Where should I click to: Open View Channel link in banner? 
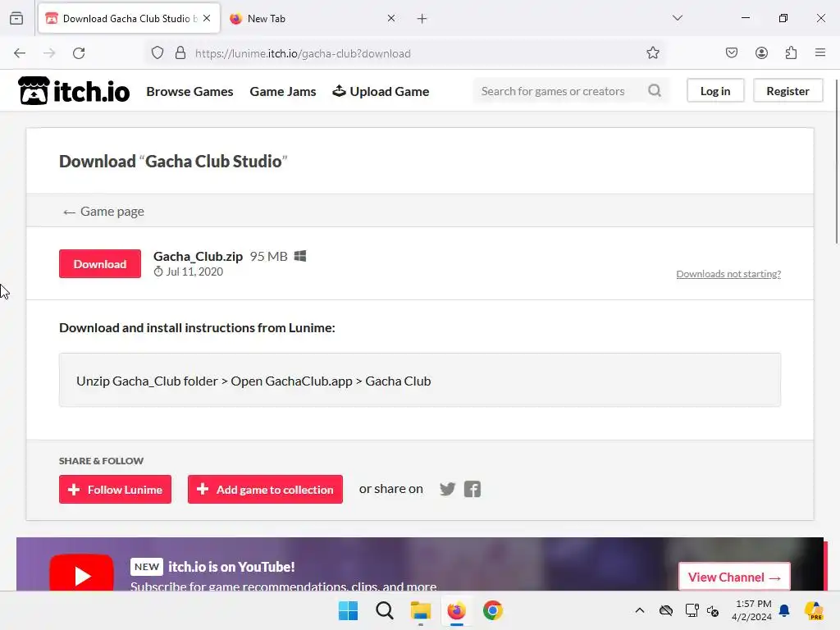click(x=734, y=577)
